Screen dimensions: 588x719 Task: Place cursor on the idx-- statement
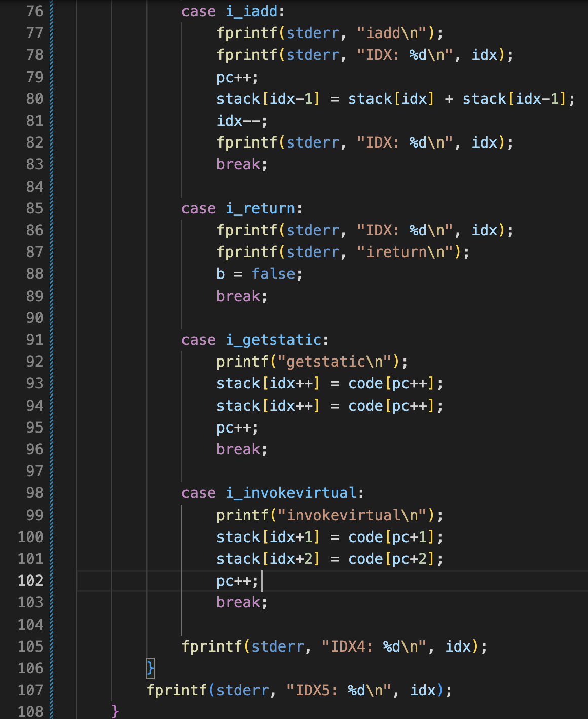click(241, 121)
